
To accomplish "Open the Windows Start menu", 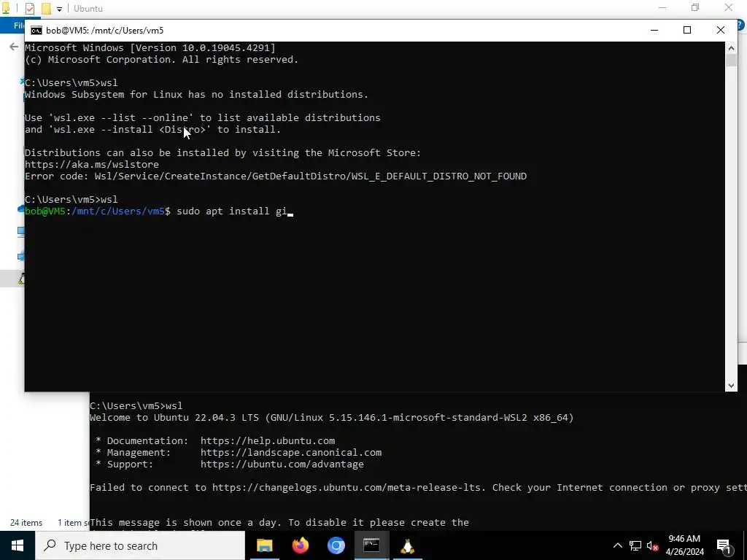I will [18, 545].
